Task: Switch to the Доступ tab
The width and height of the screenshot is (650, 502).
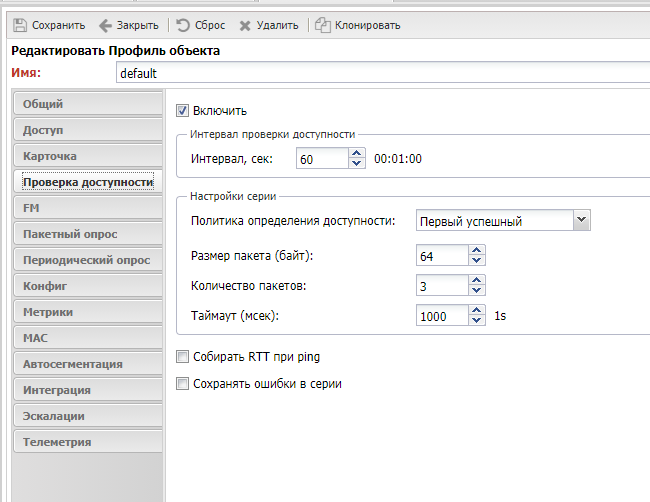Action: (x=88, y=130)
